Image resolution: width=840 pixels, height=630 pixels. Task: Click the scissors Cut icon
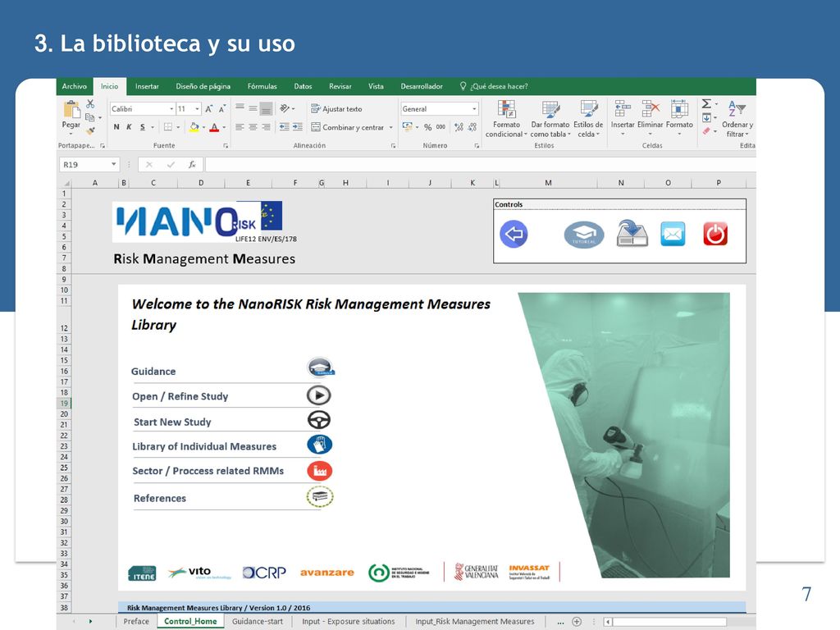(x=90, y=104)
